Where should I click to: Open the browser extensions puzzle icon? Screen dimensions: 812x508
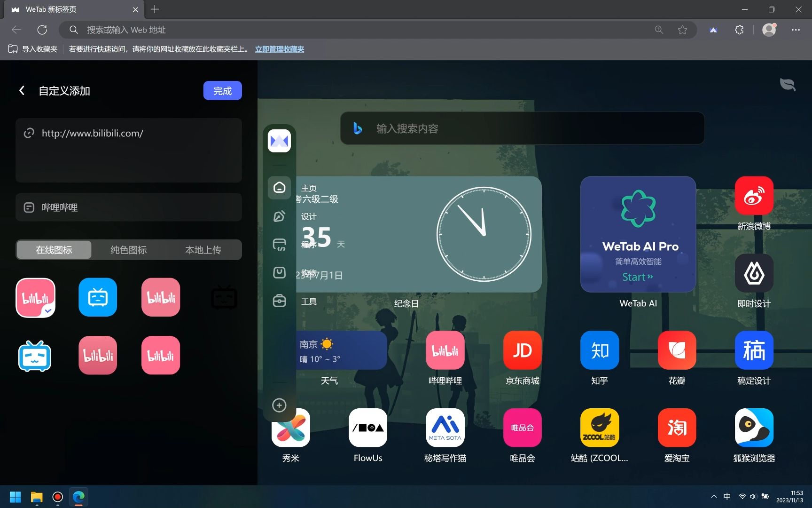click(739, 30)
